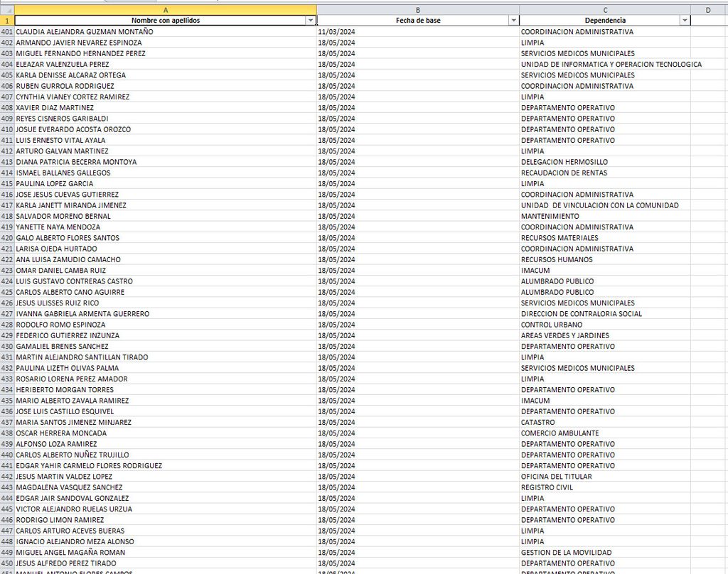This screenshot has height=574, width=728.
Task: Click cell OMAR DANIEL CAMBA RUIZ
Action: click(166, 271)
